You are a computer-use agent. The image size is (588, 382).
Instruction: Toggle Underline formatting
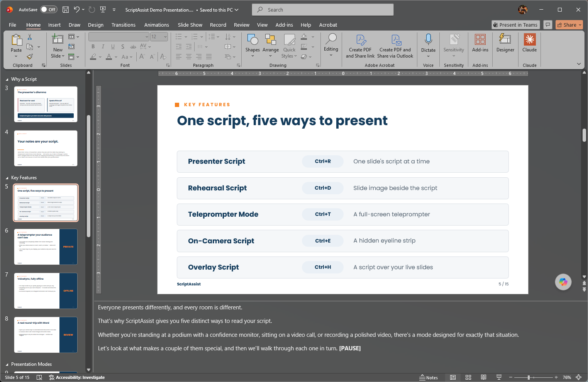113,46
